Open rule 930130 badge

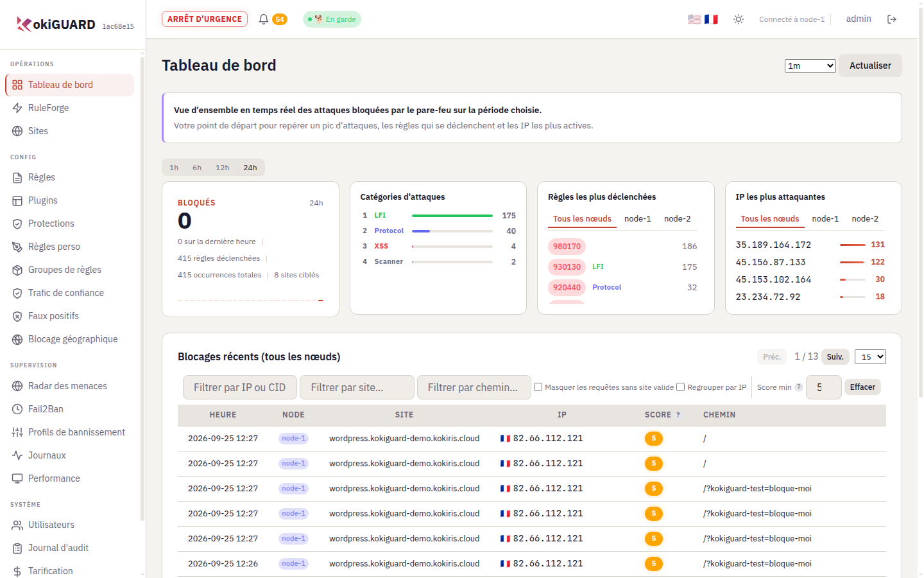point(567,267)
